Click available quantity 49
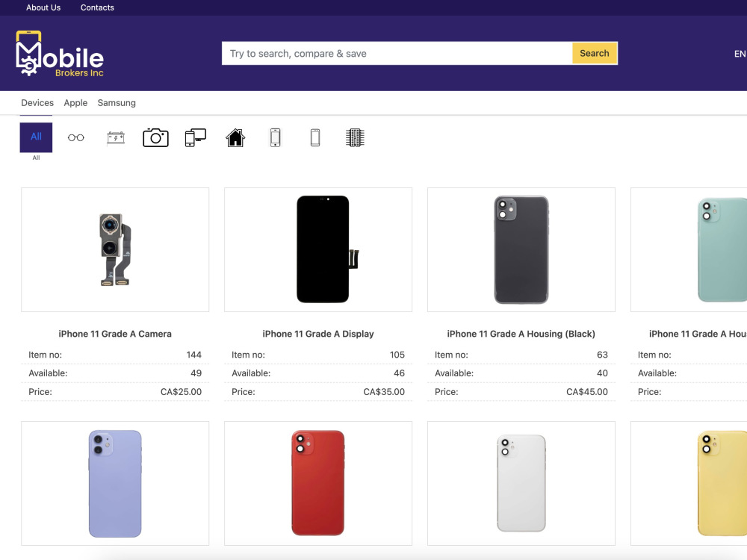The image size is (747, 560). (x=196, y=373)
